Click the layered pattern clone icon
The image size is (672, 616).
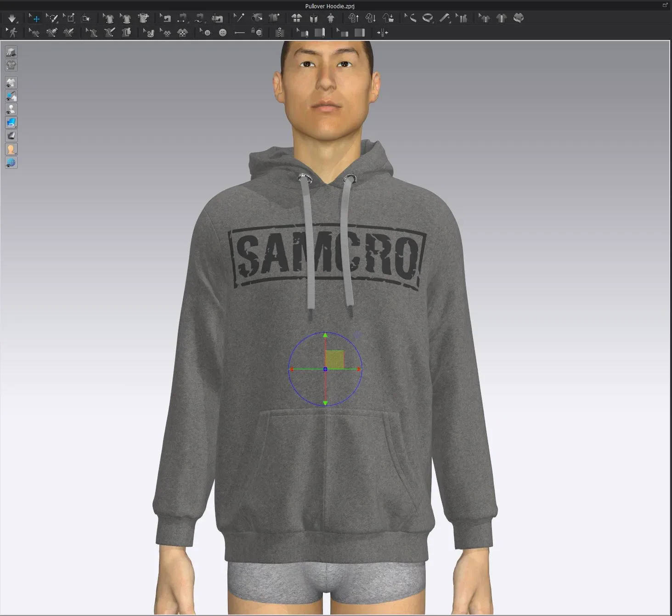coord(126,33)
